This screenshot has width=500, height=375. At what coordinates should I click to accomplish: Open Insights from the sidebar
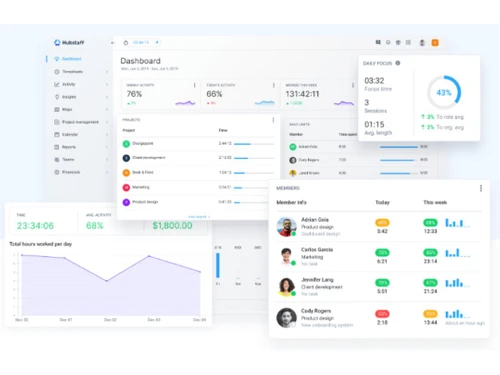[69, 97]
